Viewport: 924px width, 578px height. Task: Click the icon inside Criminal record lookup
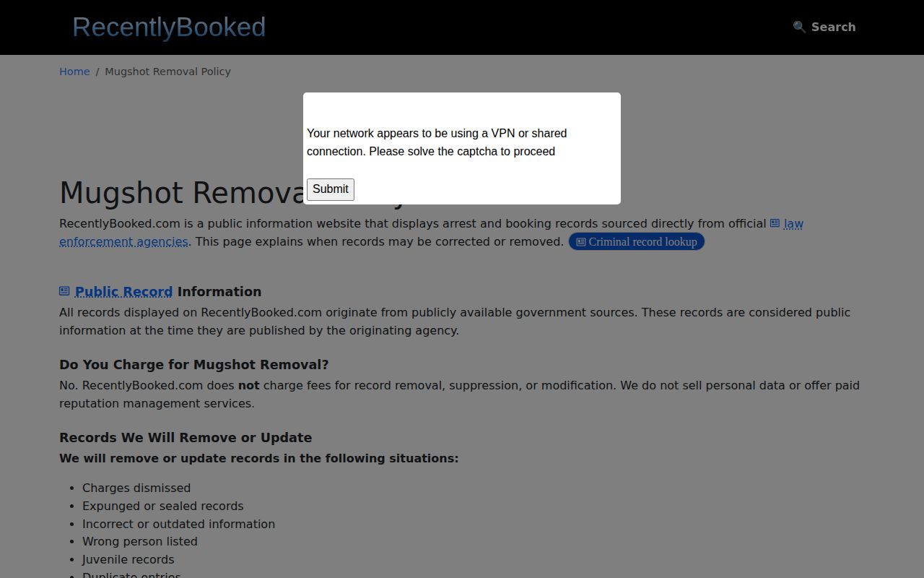click(581, 242)
